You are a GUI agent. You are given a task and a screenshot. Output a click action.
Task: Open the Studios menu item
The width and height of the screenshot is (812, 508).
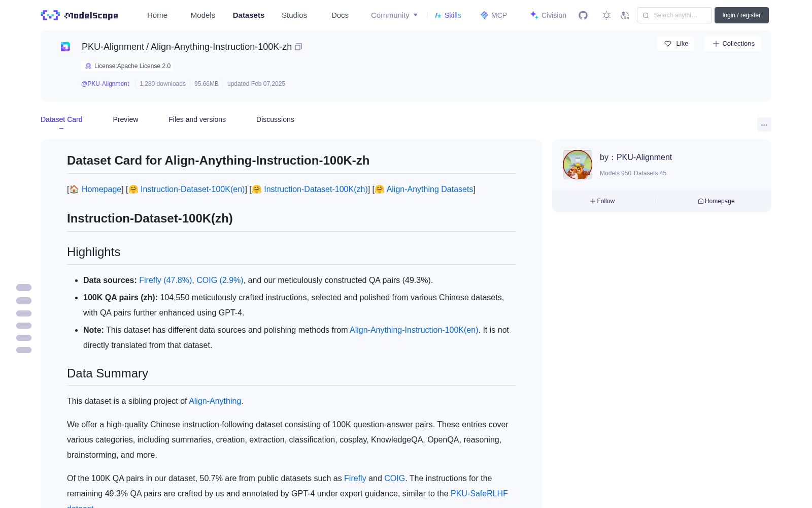(x=294, y=15)
